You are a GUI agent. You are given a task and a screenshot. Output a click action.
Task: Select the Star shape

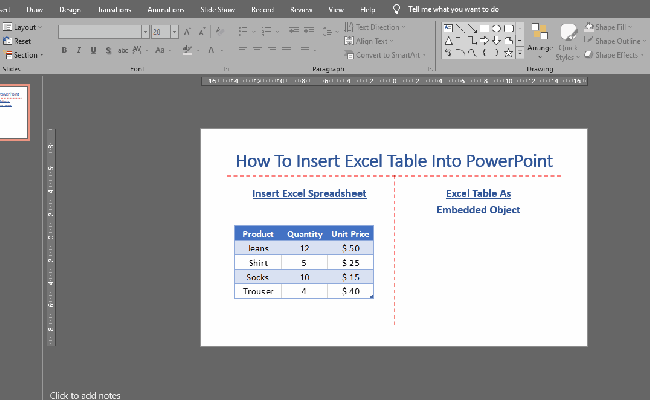pos(509,53)
